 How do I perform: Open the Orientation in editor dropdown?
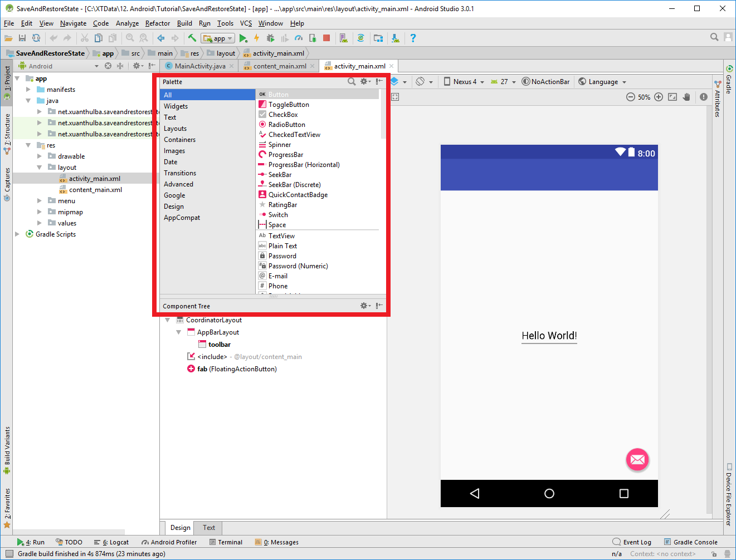pos(424,81)
